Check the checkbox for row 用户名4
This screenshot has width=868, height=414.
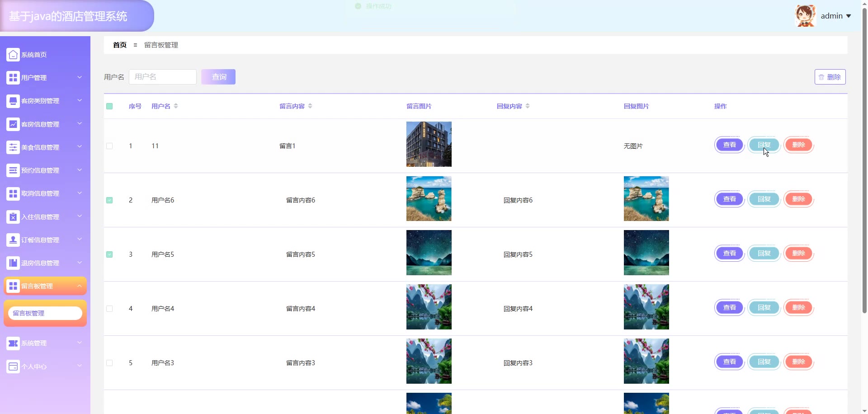109,309
